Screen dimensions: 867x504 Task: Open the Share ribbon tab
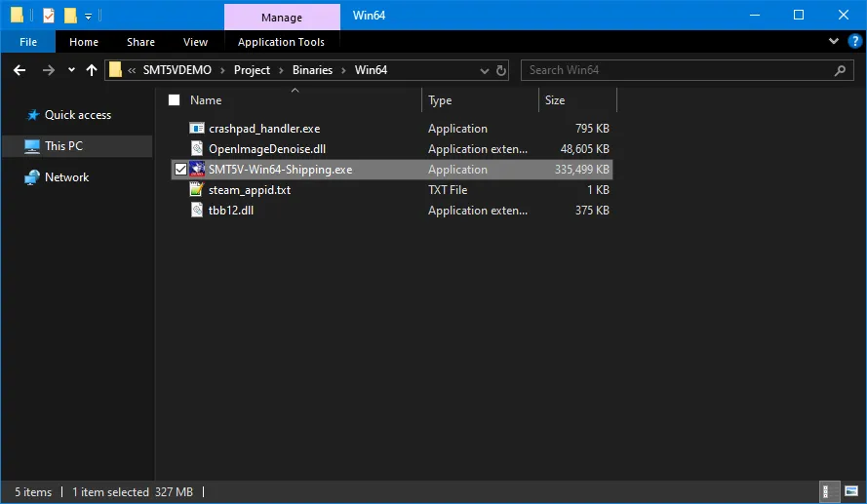pyautogui.click(x=141, y=42)
